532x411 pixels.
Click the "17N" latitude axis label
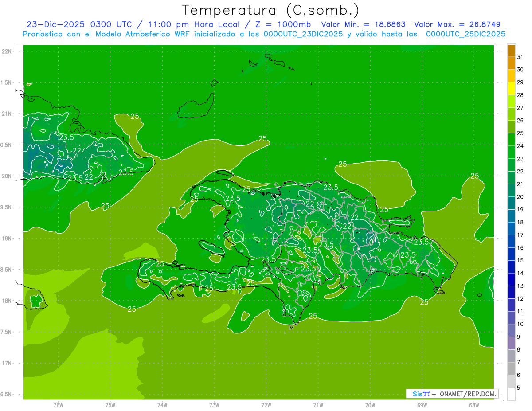click(7, 363)
